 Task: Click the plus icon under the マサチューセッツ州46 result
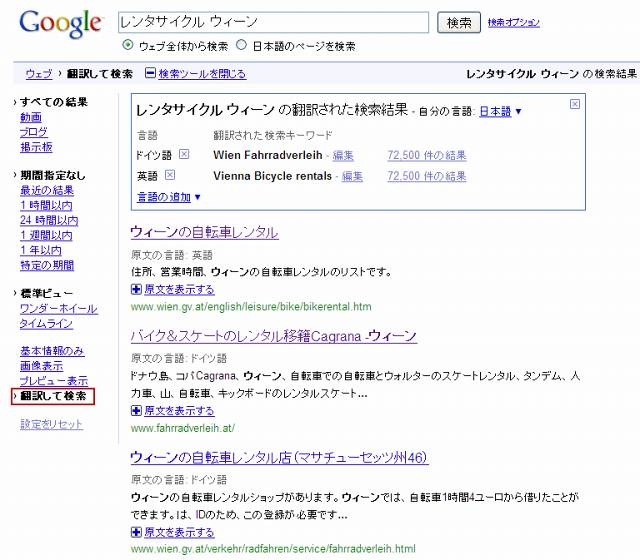136,532
